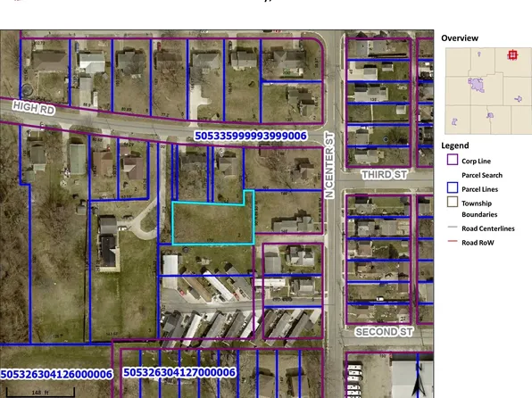532x398 pixels.
Task: Click the N CENTER ST street label
Action: pyautogui.click(x=329, y=165)
